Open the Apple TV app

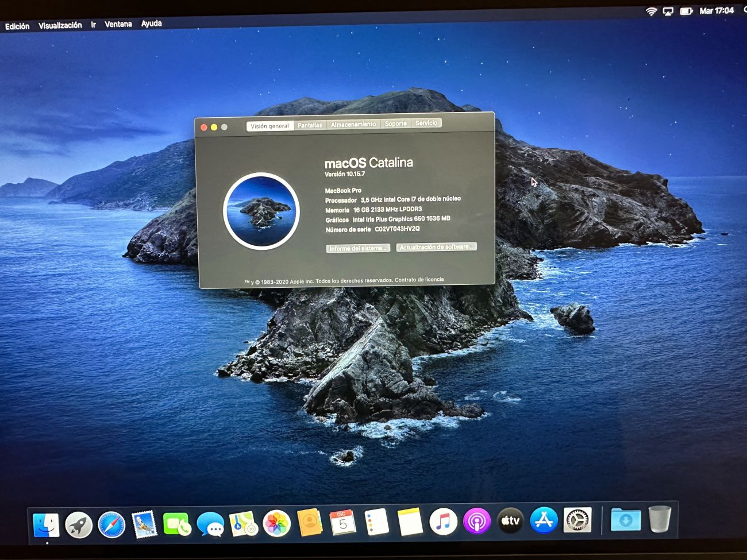click(510, 521)
